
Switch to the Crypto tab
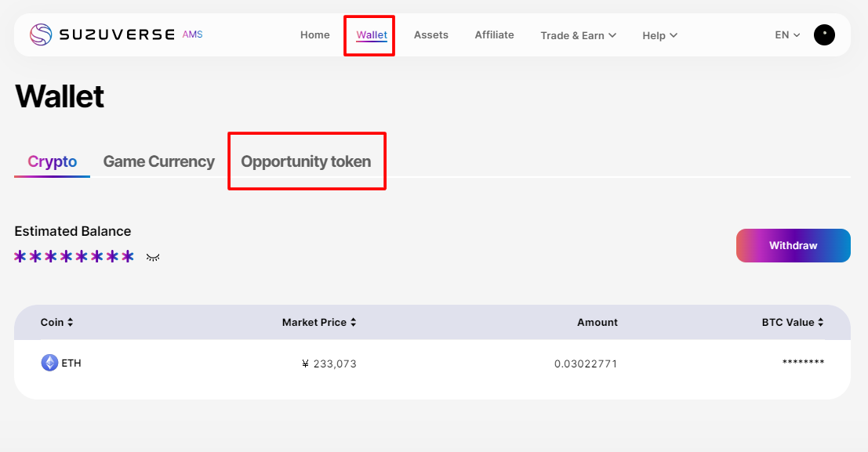point(53,162)
